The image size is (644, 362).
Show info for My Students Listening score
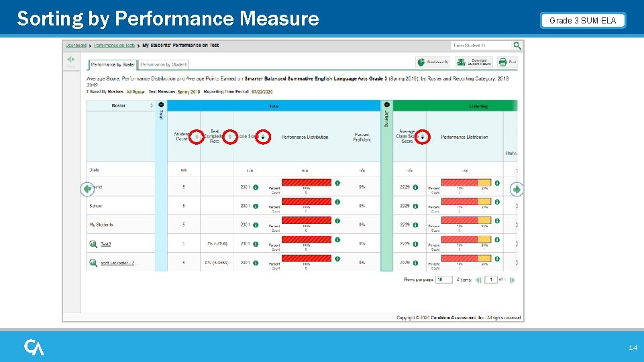[x=416, y=225]
